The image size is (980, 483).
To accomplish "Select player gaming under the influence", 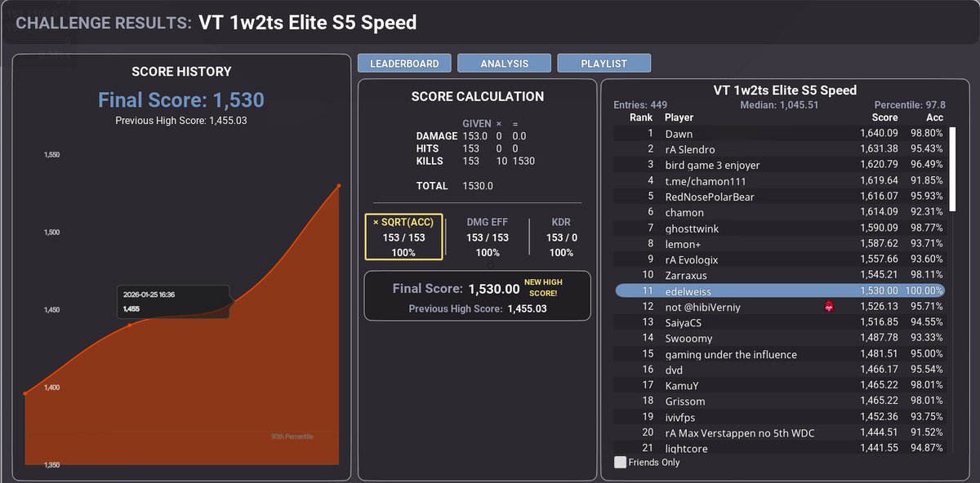I will click(780, 354).
